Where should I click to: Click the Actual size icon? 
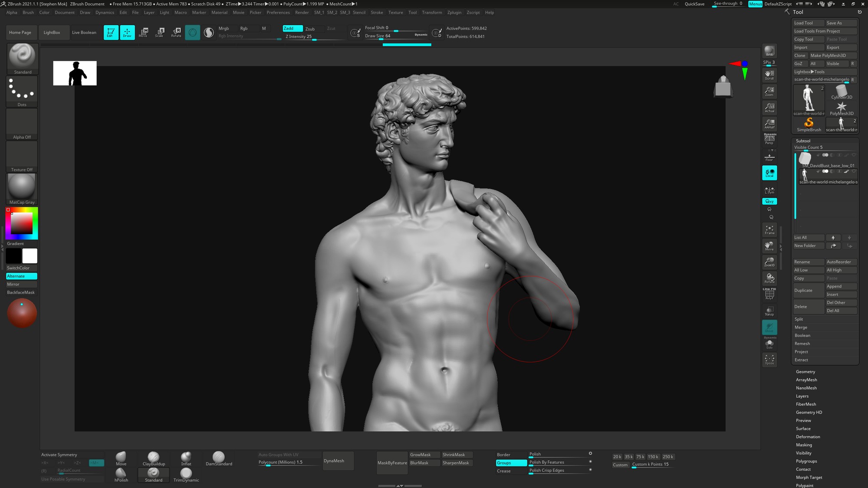click(769, 108)
